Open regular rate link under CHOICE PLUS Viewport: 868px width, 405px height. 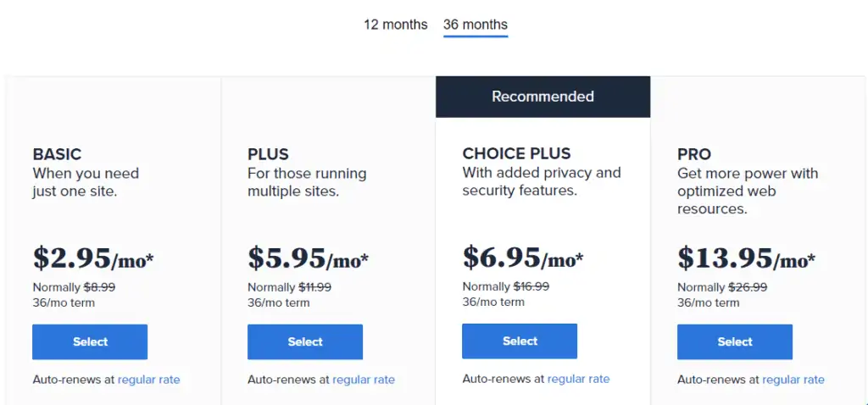(578, 379)
